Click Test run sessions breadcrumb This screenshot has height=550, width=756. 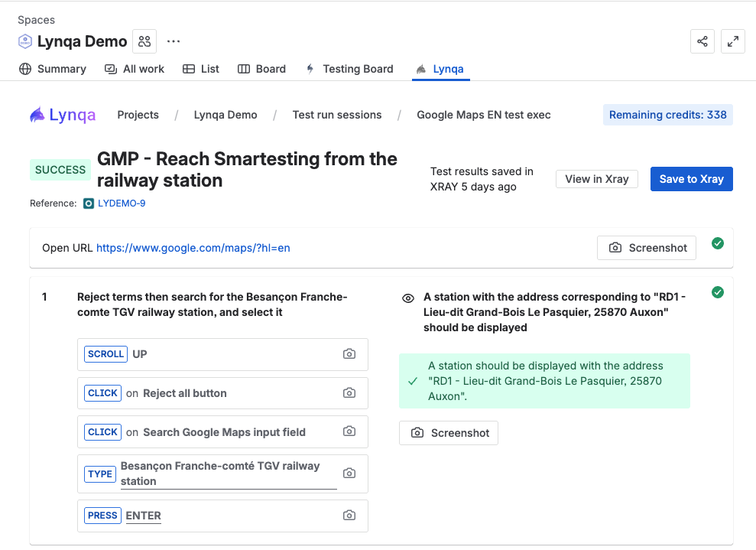(x=336, y=115)
